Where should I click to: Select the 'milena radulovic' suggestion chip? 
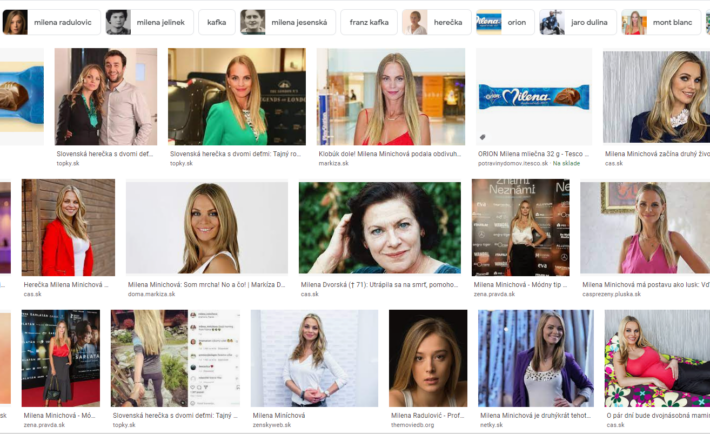pyautogui.click(x=51, y=22)
